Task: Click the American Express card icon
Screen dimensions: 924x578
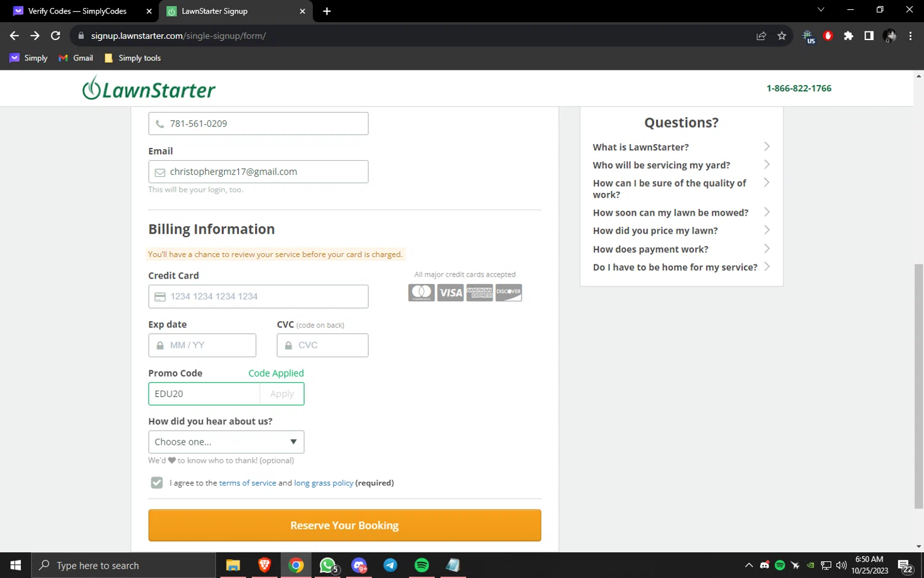Action: (479, 293)
